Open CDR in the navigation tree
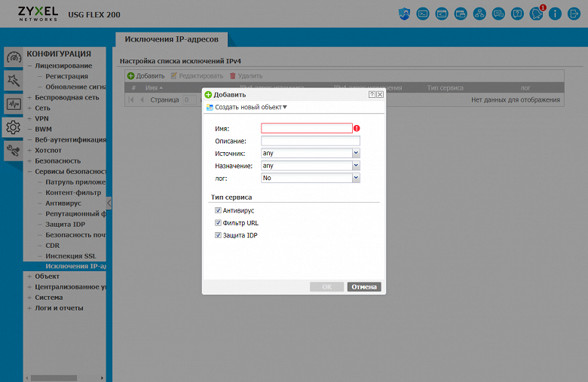Screen dimensions: 588x382 point(53,246)
